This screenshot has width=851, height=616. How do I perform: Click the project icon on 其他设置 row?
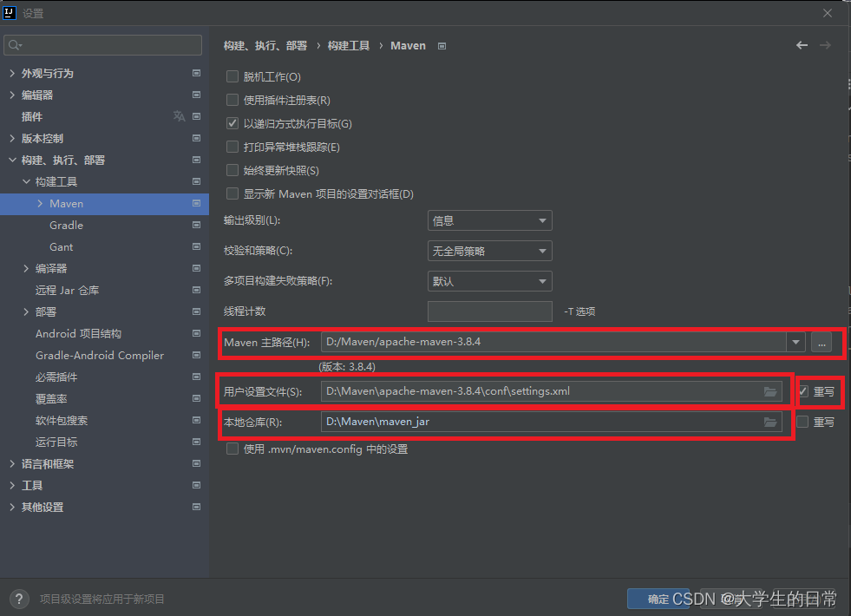click(x=196, y=508)
